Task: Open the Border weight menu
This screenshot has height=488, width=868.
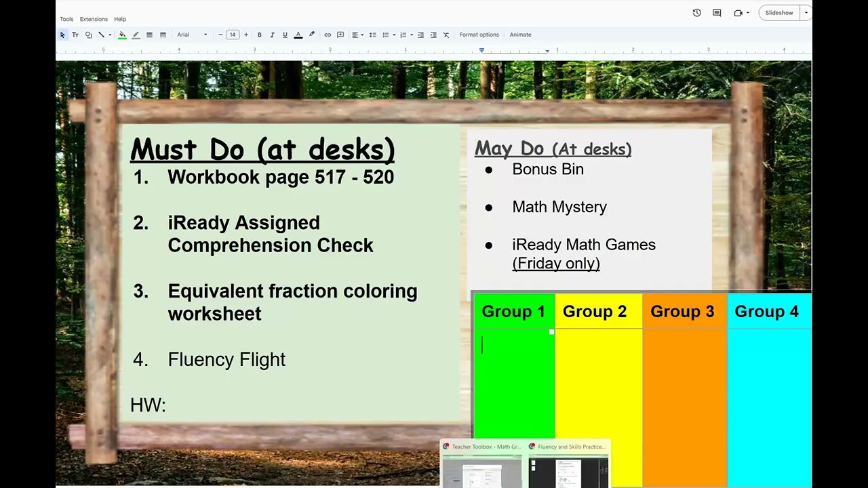Action: tap(149, 35)
